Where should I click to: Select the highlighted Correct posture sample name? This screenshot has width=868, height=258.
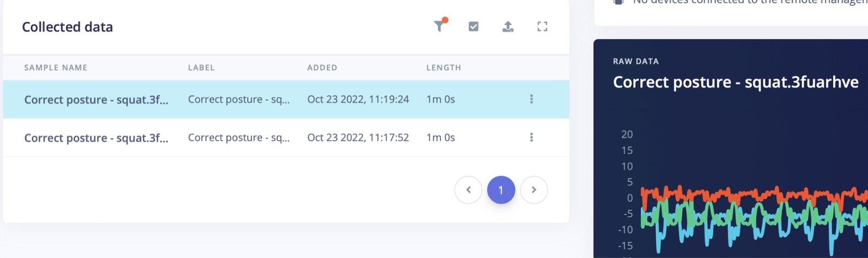[x=96, y=99]
